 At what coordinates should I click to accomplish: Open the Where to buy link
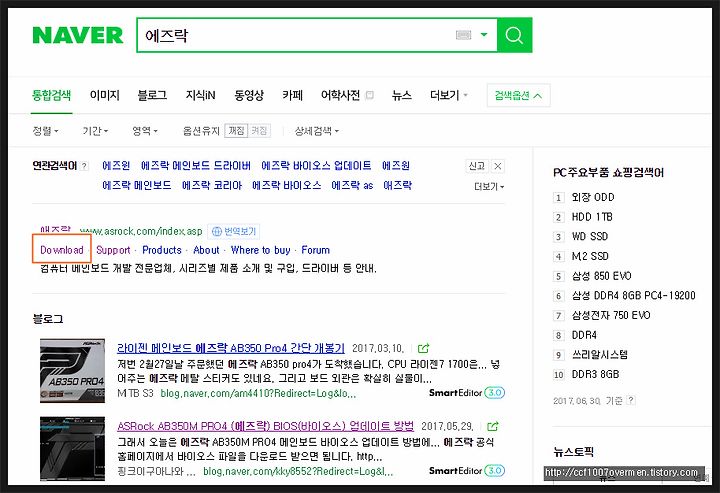pyautogui.click(x=260, y=250)
